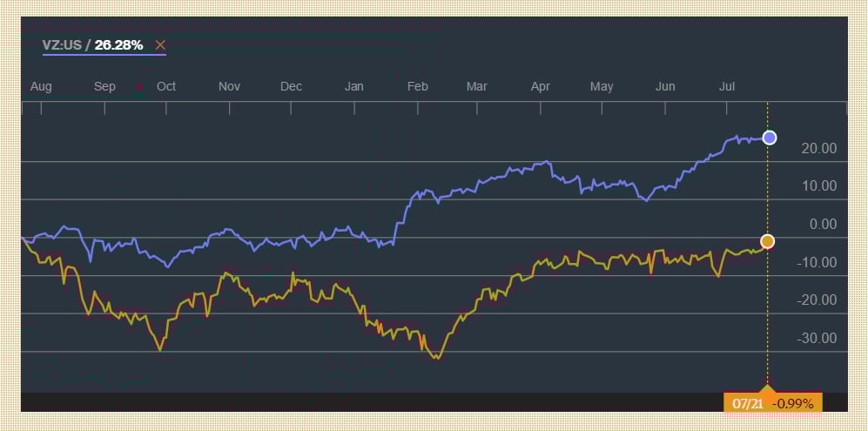The image size is (868, 431).
Task: Click the VZ:US ticker label
Action: tap(62, 45)
